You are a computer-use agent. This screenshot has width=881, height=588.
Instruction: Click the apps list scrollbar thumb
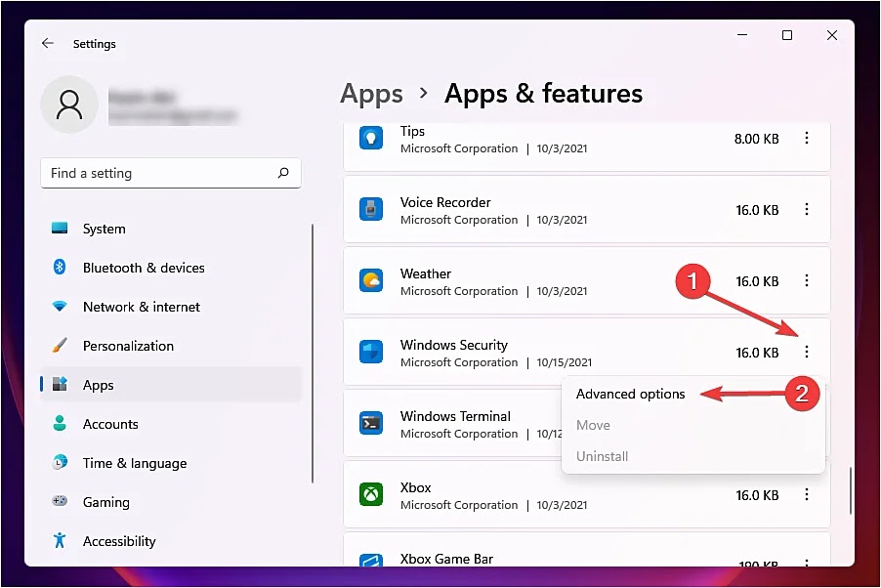(x=851, y=490)
